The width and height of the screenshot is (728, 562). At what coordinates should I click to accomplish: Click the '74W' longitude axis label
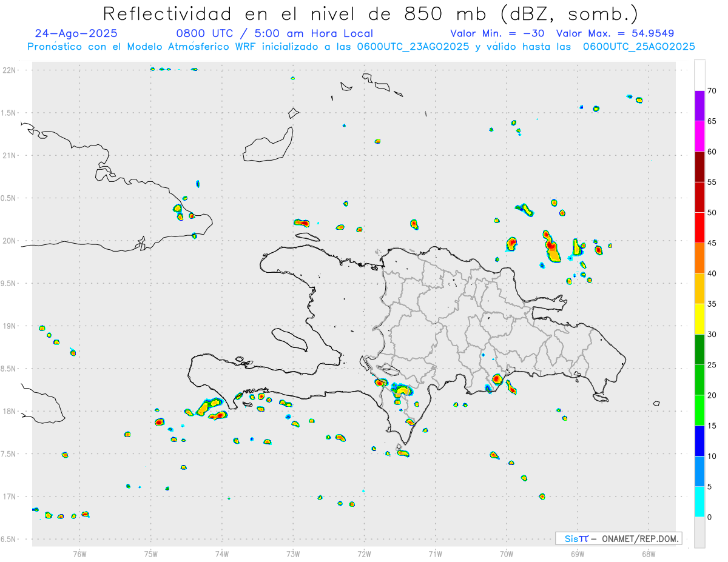pos(222,553)
